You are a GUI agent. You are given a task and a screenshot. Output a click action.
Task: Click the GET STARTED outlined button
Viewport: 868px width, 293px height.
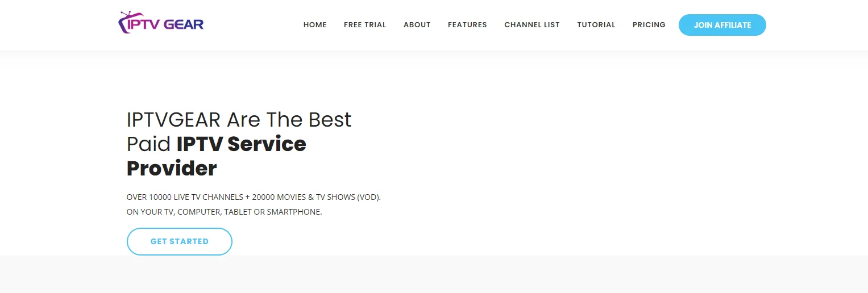tap(179, 241)
